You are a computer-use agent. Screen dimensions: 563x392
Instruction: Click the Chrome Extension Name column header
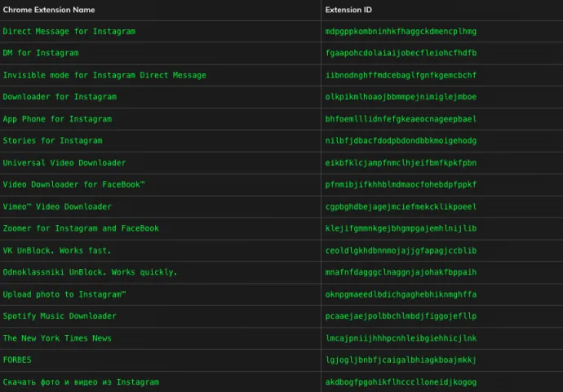click(49, 10)
